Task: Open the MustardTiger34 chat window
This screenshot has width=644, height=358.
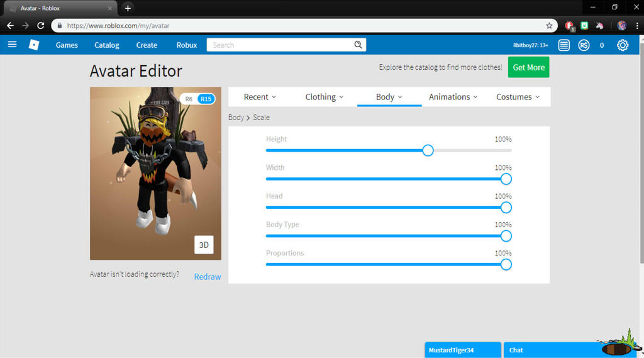Action: click(x=463, y=350)
